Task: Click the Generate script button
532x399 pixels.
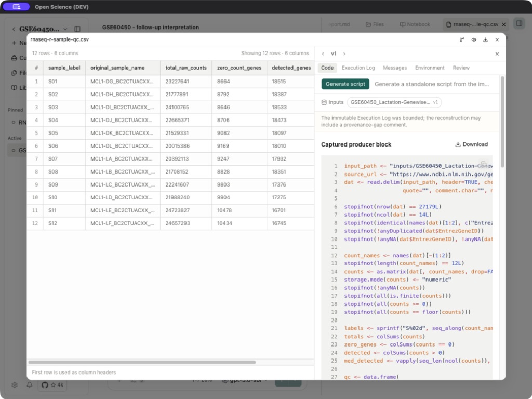Action: tap(345, 84)
